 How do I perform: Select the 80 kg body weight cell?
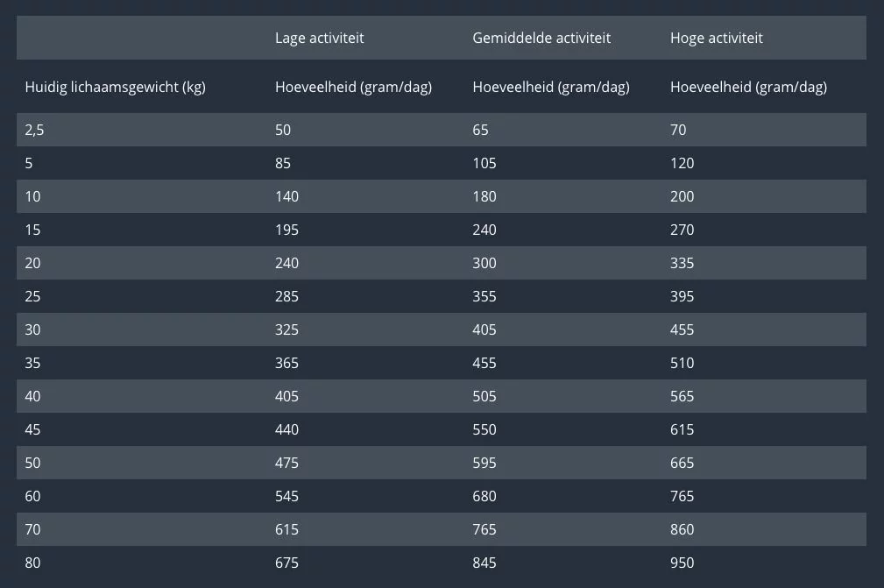[32, 563]
